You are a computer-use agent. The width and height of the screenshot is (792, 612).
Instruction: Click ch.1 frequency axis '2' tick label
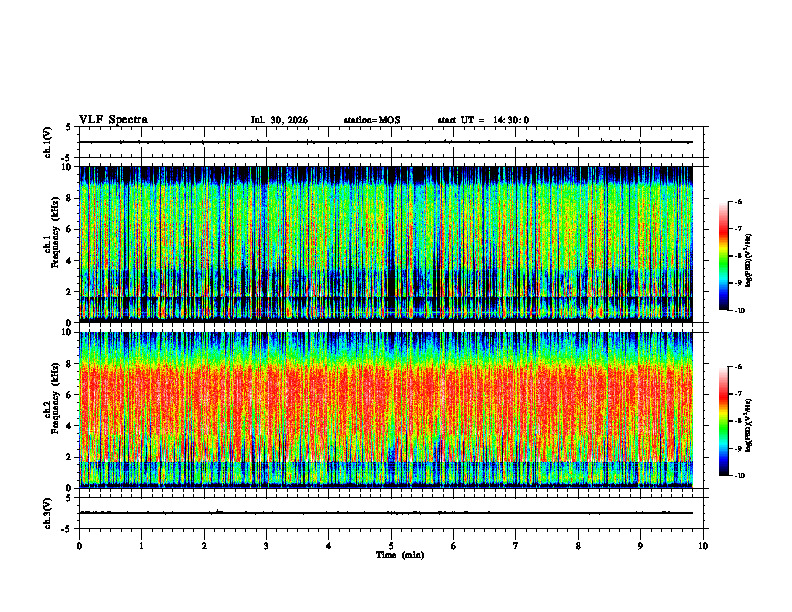pyautogui.click(x=69, y=291)
